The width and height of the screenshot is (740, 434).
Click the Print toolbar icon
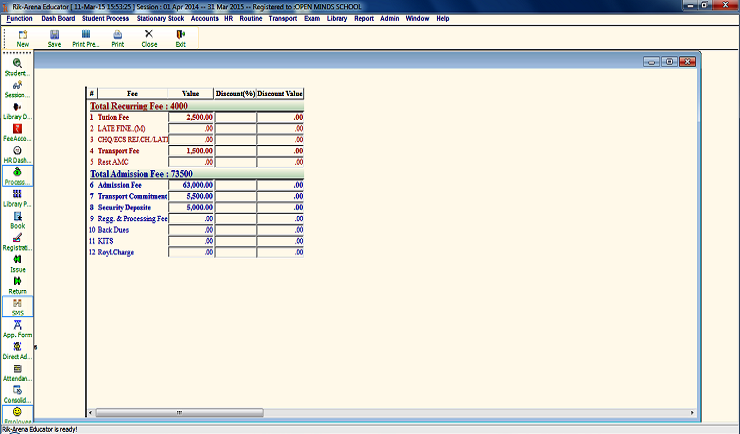click(118, 38)
